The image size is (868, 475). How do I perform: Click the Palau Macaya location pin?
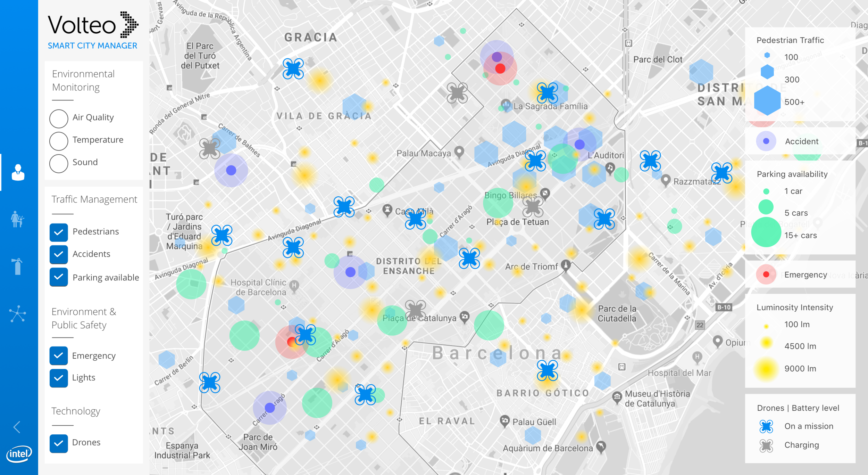click(x=459, y=152)
